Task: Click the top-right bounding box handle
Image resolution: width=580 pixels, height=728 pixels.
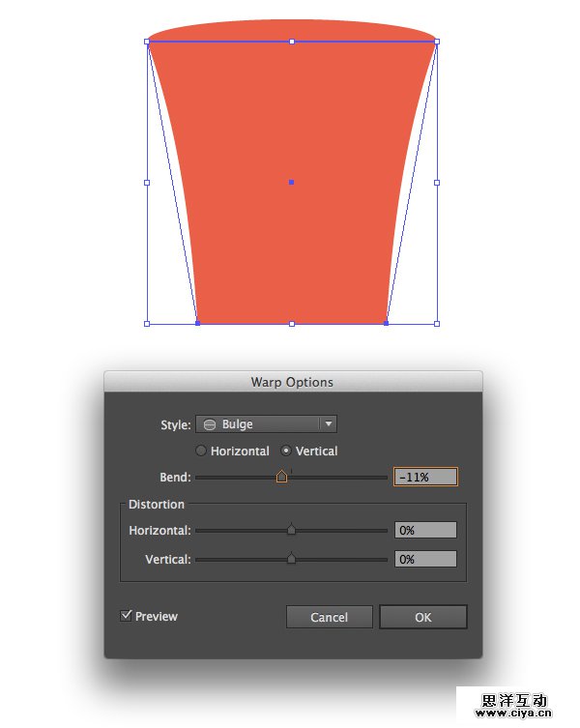Action: [437, 42]
